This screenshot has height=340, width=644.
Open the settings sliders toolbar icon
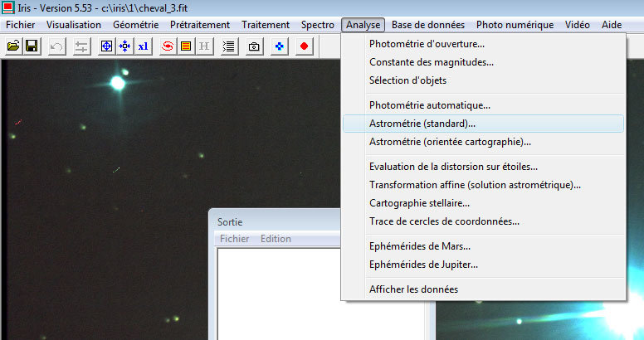81,46
